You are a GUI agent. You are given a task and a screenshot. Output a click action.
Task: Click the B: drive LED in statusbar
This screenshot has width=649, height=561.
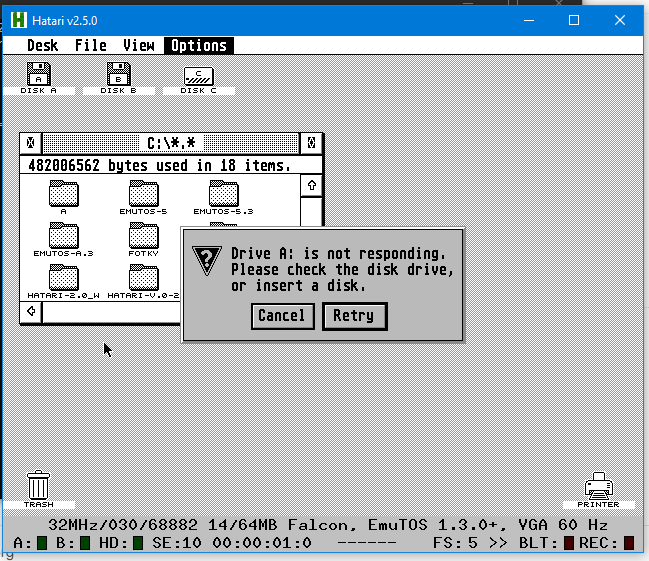pos(85,543)
